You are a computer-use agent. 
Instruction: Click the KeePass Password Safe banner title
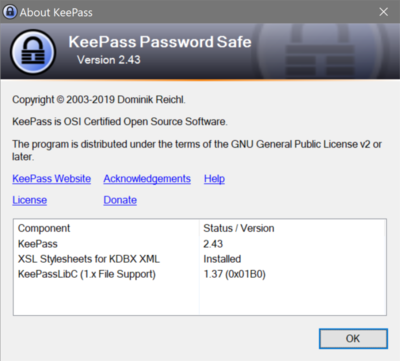160,42
